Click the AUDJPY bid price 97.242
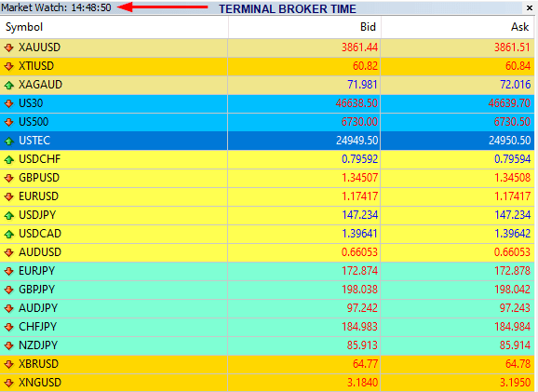The image size is (538, 392). pyautogui.click(x=362, y=308)
